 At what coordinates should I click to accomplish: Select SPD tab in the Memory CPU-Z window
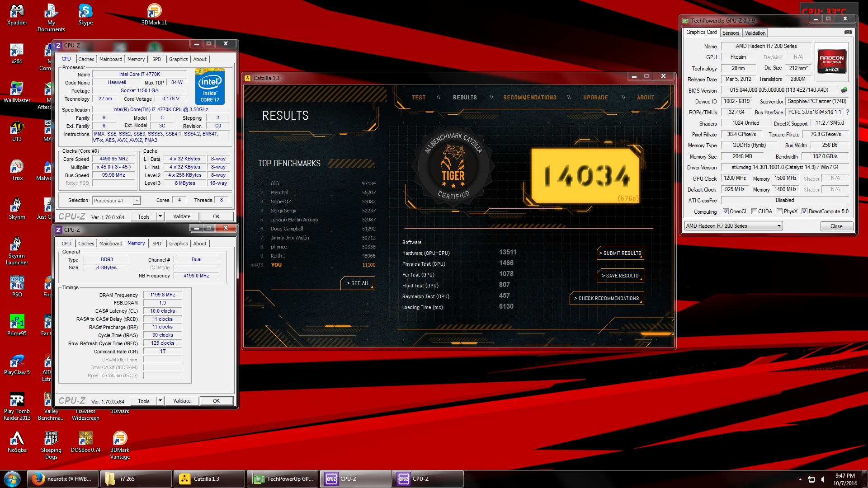(156, 244)
